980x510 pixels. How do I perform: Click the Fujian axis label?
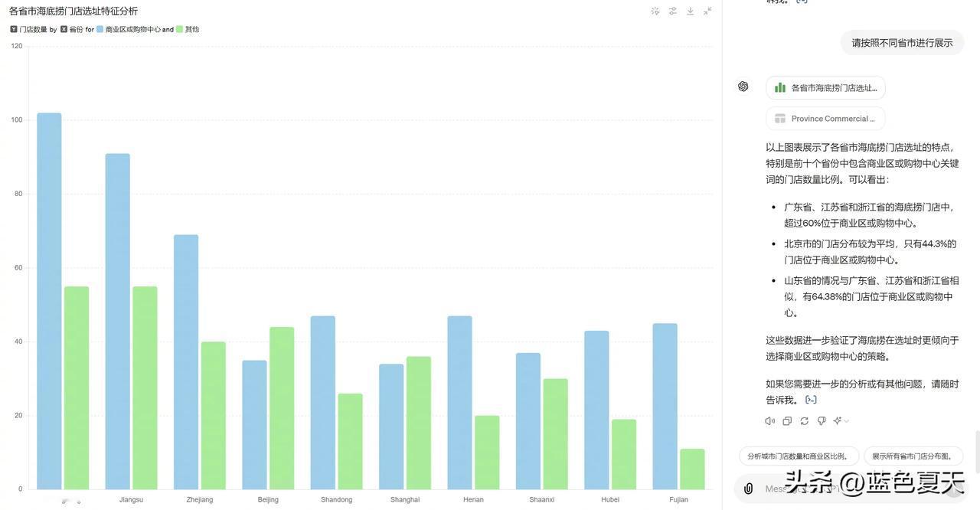pyautogui.click(x=679, y=500)
